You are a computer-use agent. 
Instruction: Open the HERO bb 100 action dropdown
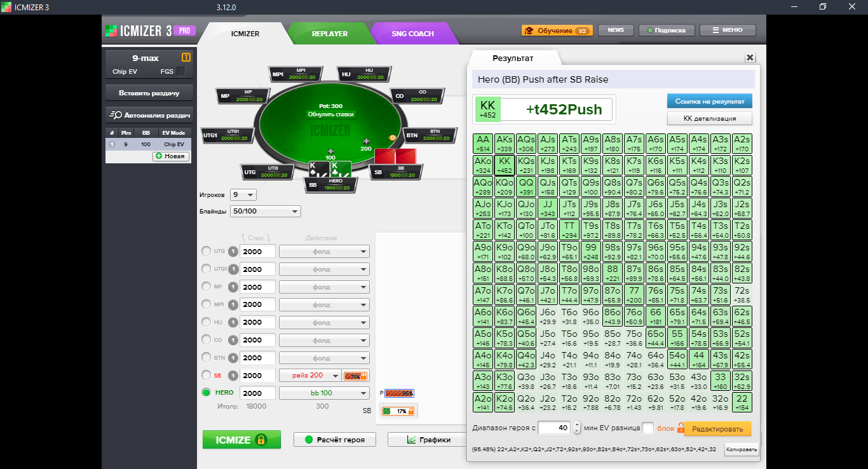point(324,393)
